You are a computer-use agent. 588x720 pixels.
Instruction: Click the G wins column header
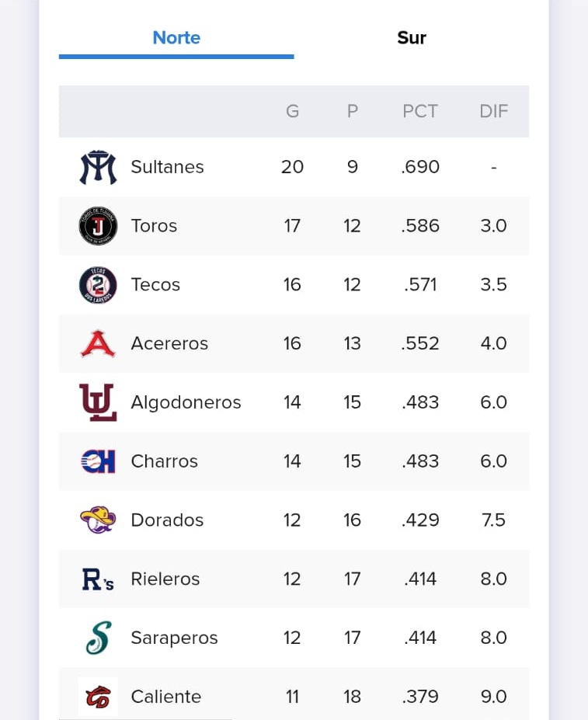point(293,111)
